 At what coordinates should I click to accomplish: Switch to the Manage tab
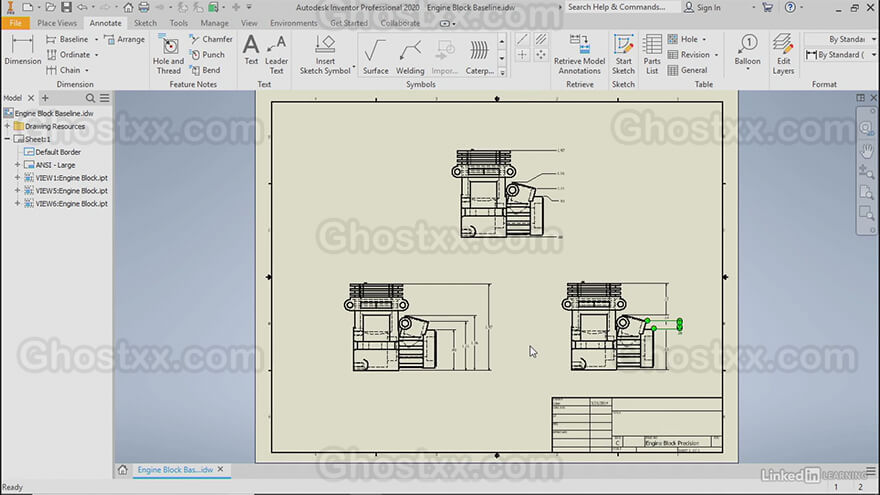(214, 23)
